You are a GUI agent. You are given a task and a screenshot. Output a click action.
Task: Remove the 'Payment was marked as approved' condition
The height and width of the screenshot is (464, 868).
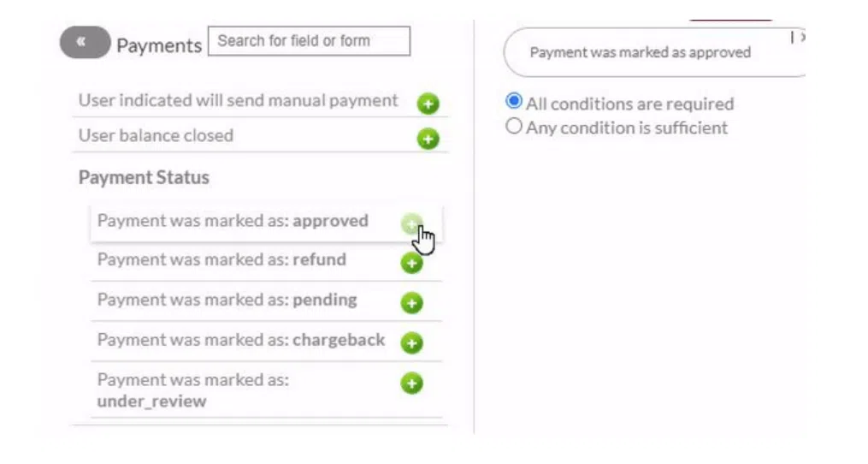800,37
